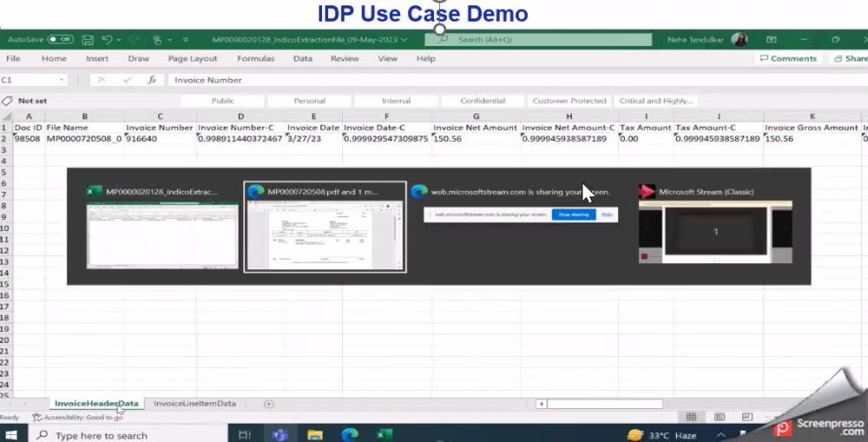Open the Review ribbon tab
Screen dimensions: 868x442
(345, 58)
